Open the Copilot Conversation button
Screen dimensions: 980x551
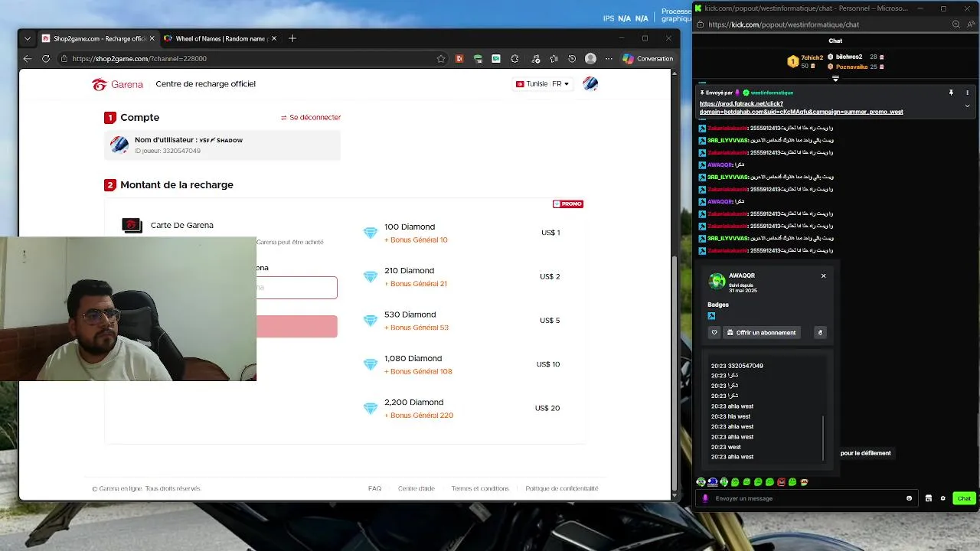[648, 58]
